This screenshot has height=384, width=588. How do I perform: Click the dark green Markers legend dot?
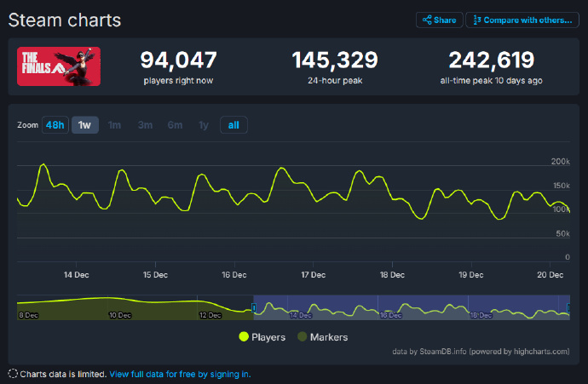click(301, 337)
